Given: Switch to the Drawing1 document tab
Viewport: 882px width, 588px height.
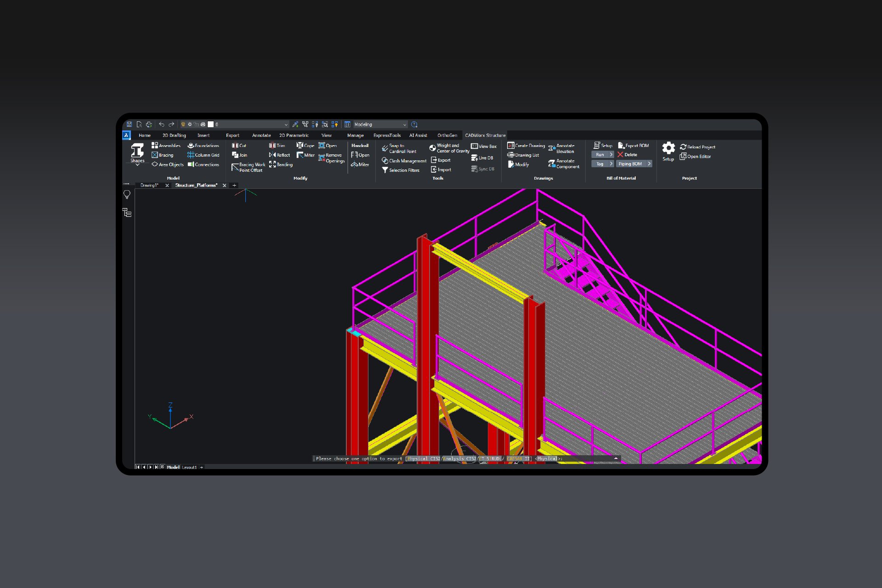Looking at the screenshot, I should click(150, 185).
